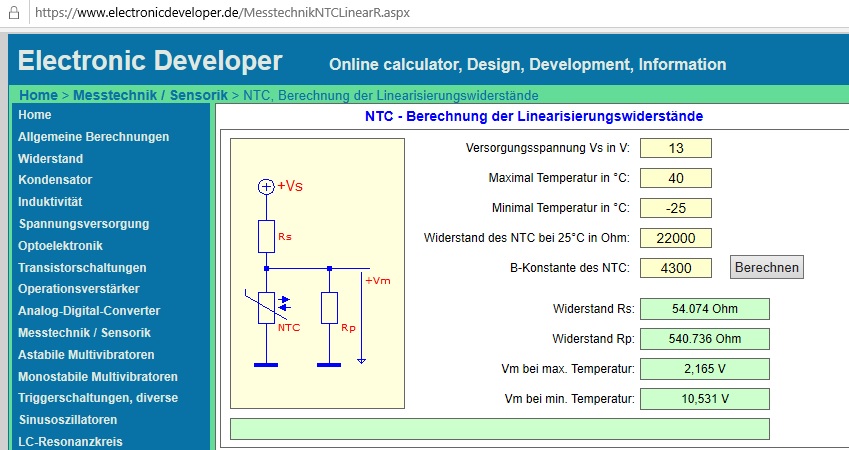Open LC-Resonanzkreis sidebar item

tap(70, 442)
